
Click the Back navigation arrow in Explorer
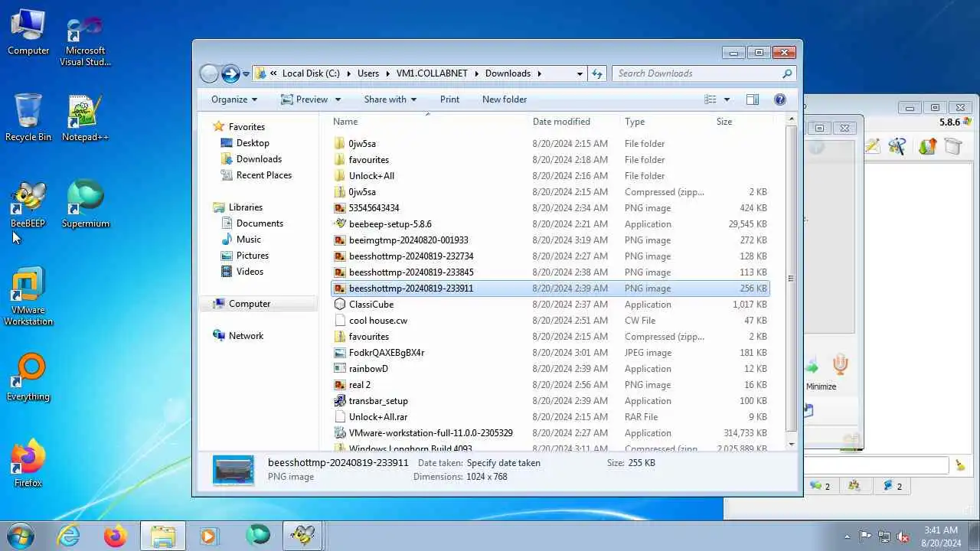209,73
